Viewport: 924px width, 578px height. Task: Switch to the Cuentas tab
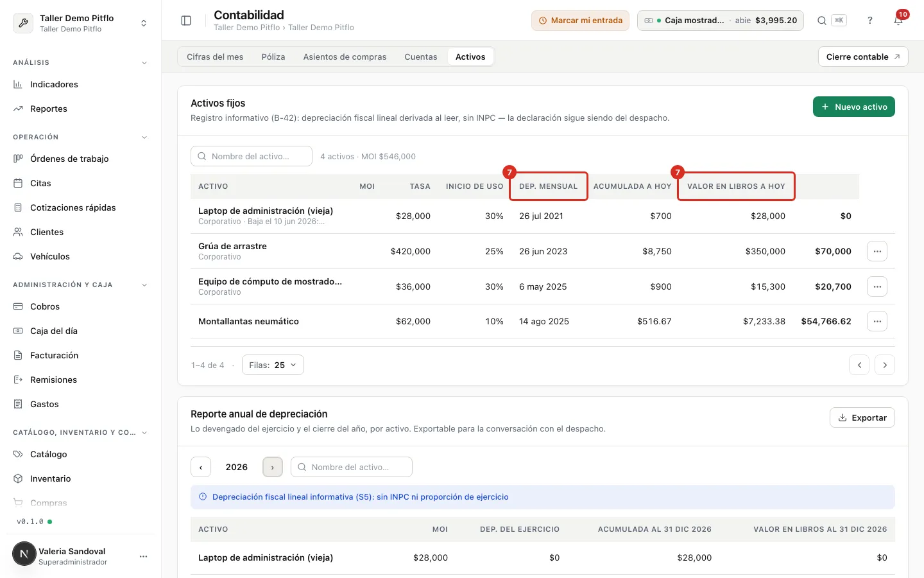pyautogui.click(x=421, y=57)
